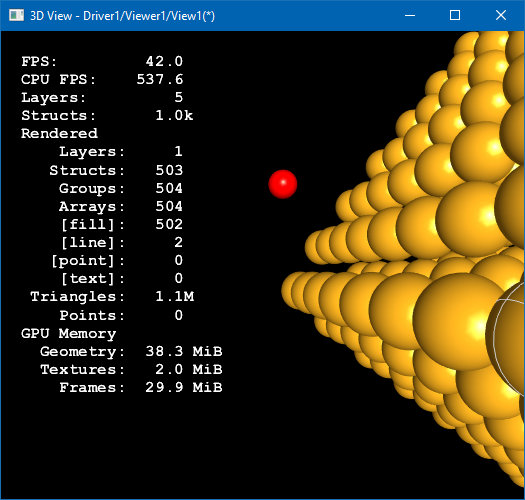Click the Triangles value 1.1M
This screenshot has width=525, height=500.
(x=175, y=296)
